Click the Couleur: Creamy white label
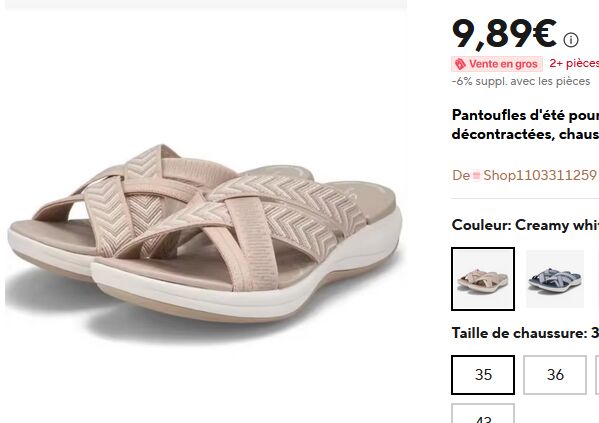599x423 pixels. 525,225
